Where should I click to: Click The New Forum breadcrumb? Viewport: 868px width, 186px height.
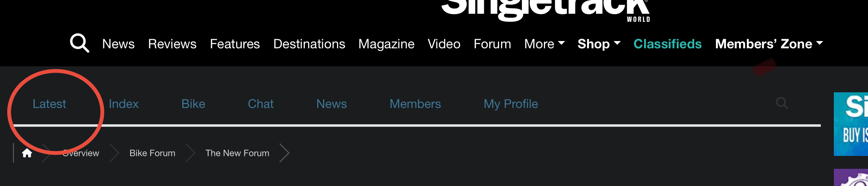click(237, 153)
